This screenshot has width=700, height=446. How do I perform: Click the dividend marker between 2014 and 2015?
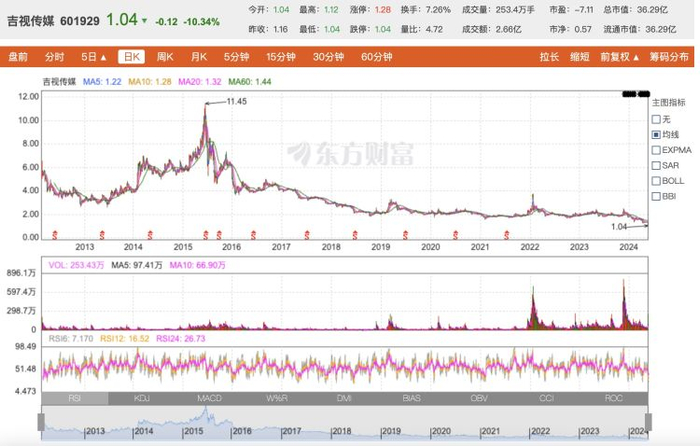pyautogui.click(x=150, y=235)
